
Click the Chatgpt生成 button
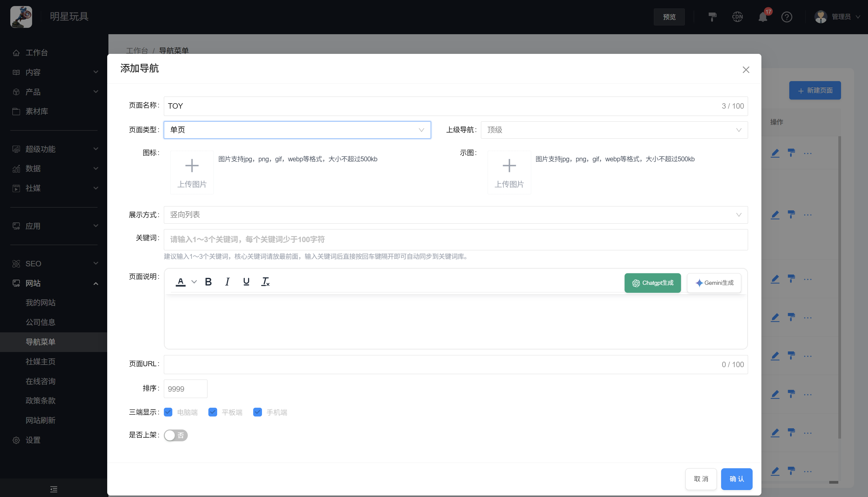coord(653,283)
